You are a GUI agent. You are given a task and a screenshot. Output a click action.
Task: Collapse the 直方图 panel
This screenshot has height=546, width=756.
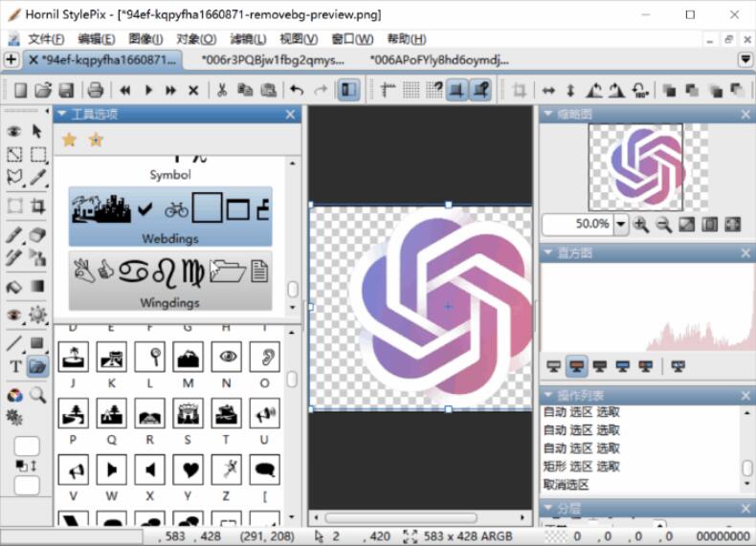click(x=547, y=252)
